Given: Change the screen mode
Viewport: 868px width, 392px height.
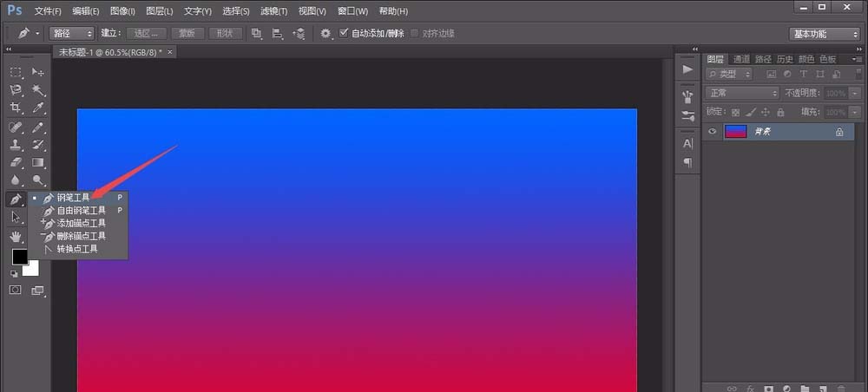Looking at the screenshot, I should [x=37, y=290].
